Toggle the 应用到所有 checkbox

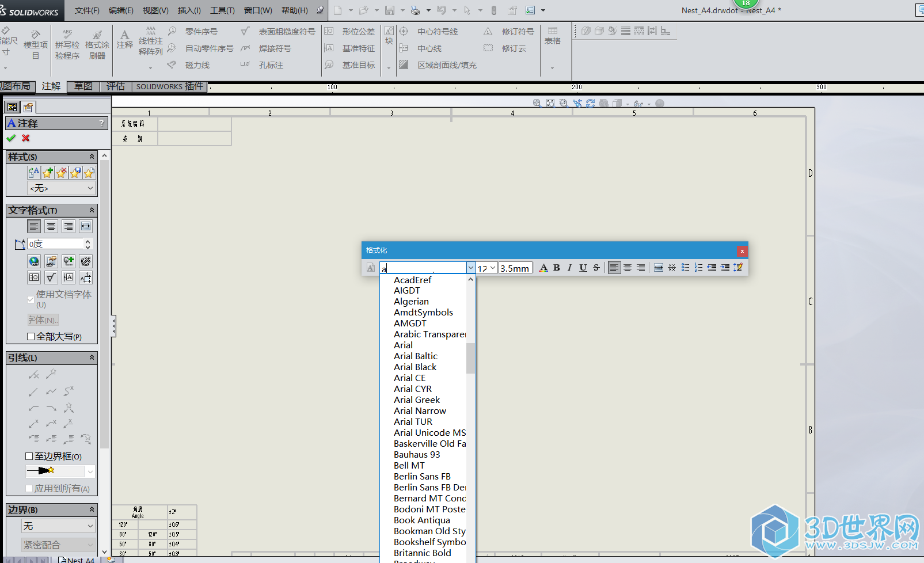29,489
